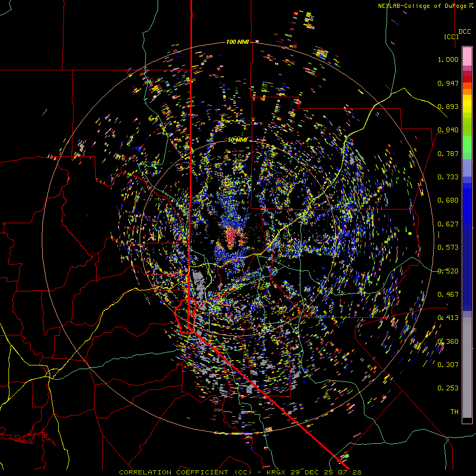
Task: Click the 0.733 legend value
Action: [448, 177]
